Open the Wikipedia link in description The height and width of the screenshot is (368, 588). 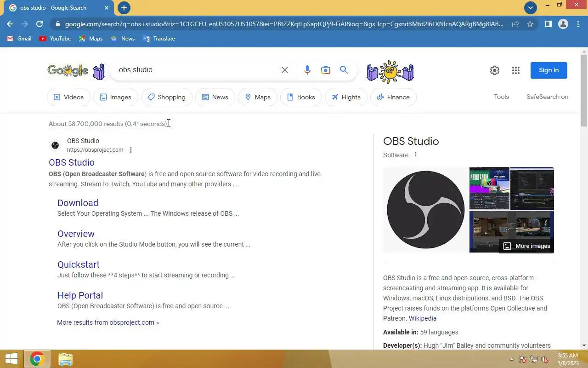tap(423, 318)
